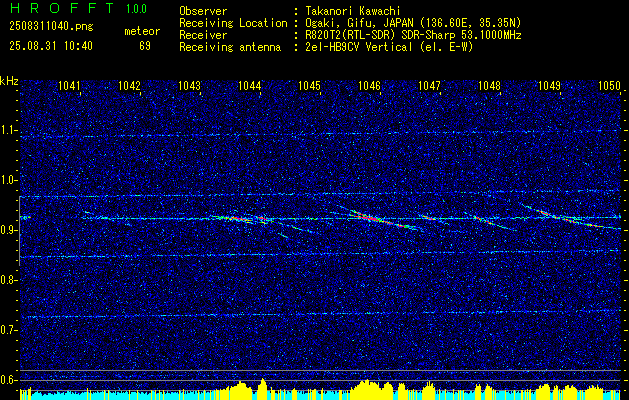This screenshot has width=629, height=400.
Task: Click time axis marker 1050
Action: tap(609, 85)
